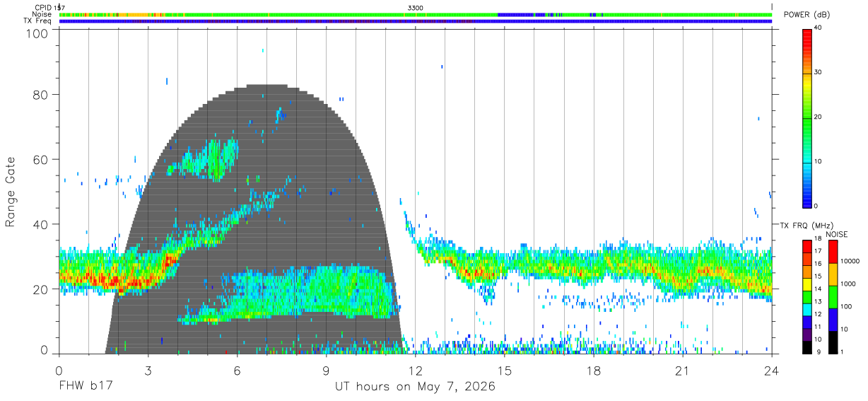Click the red top segment of NOISE legend
Image resolution: width=868 pixels, height=401 pixels.
click(833, 251)
